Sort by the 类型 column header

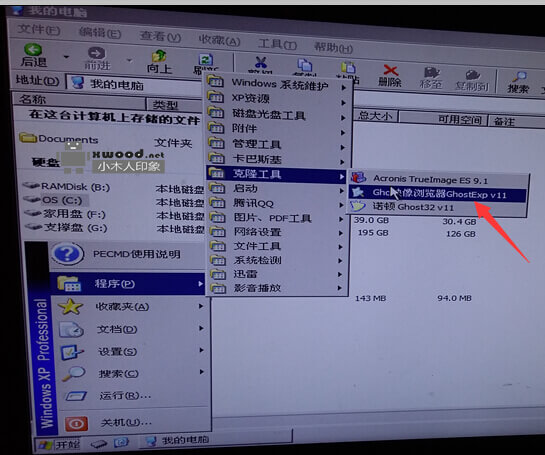click(174, 104)
